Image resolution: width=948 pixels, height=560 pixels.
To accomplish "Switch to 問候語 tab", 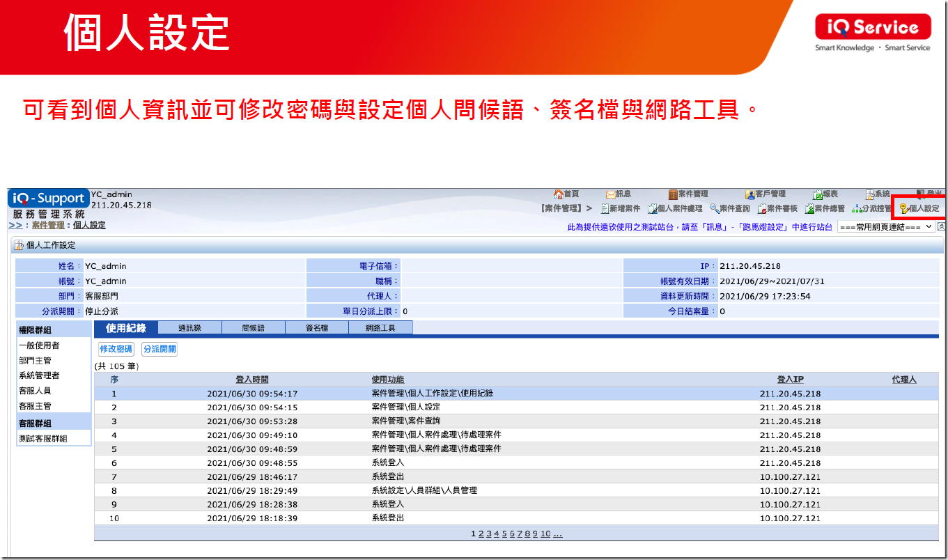I will (254, 328).
